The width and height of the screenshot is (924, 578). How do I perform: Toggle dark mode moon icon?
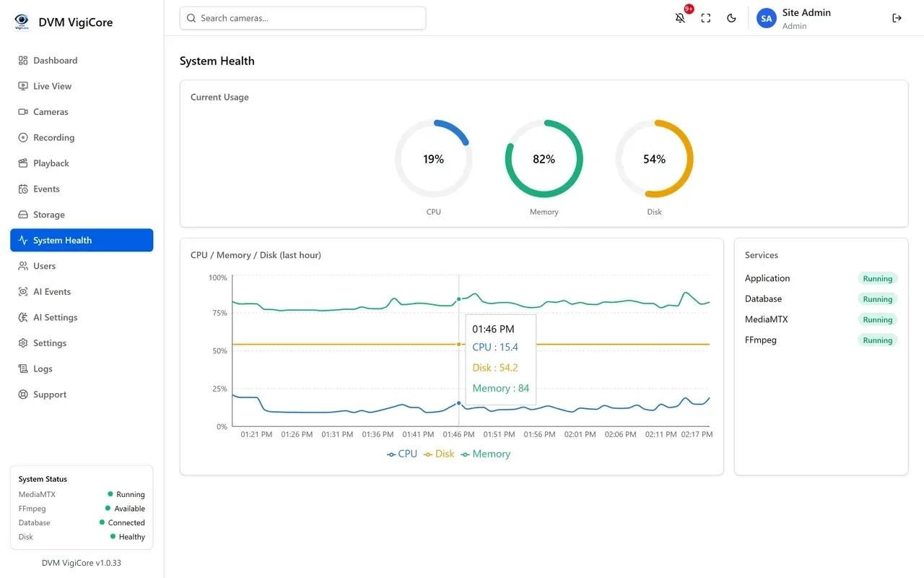click(731, 18)
